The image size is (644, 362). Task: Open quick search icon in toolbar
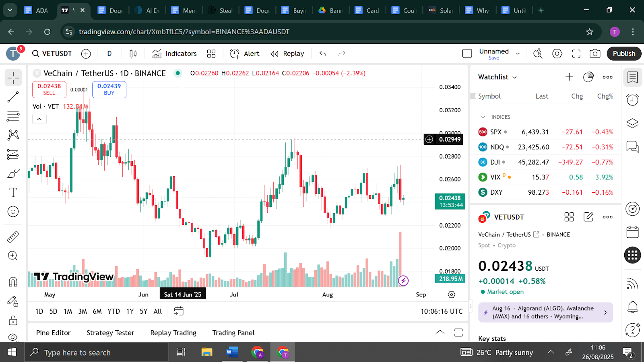coord(538,53)
